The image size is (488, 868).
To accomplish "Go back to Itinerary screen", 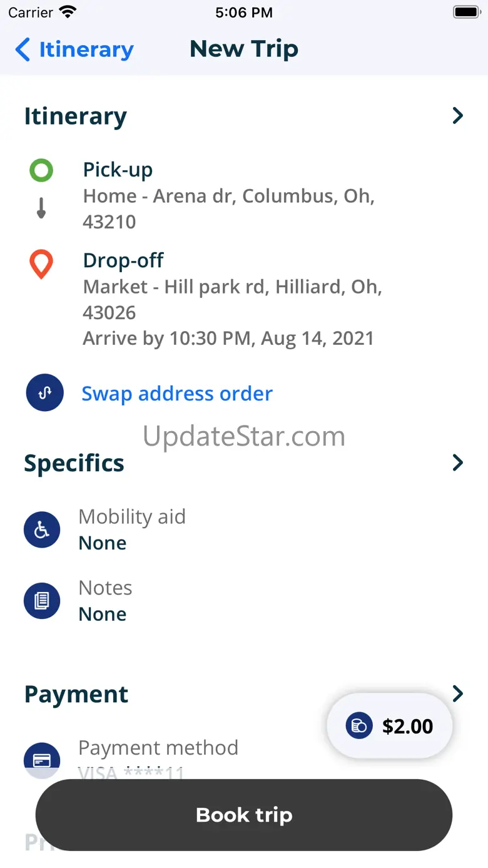I will pos(74,49).
